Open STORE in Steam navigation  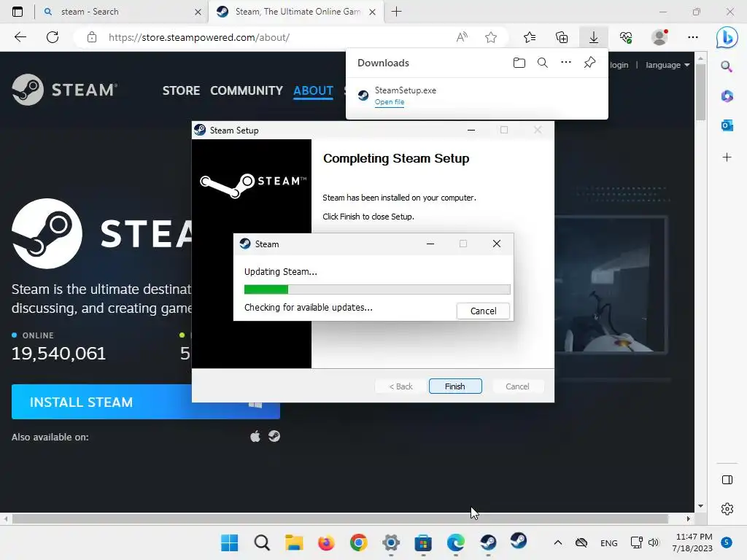click(181, 90)
